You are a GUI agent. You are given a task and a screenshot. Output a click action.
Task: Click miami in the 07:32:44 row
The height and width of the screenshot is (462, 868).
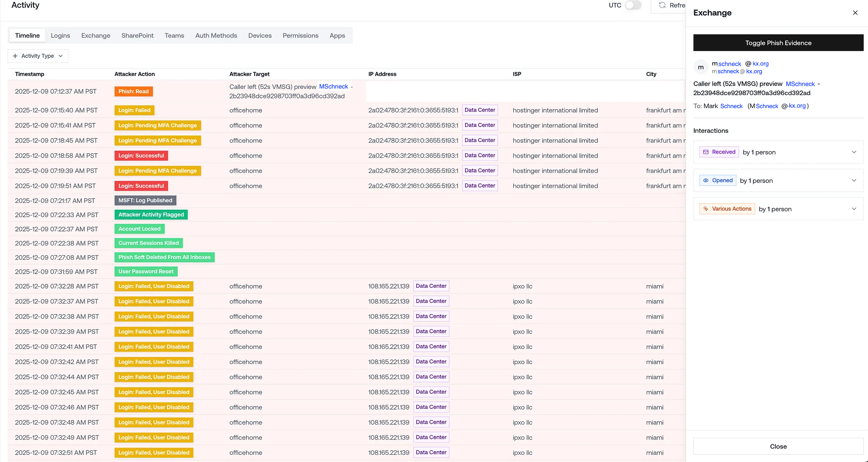655,377
